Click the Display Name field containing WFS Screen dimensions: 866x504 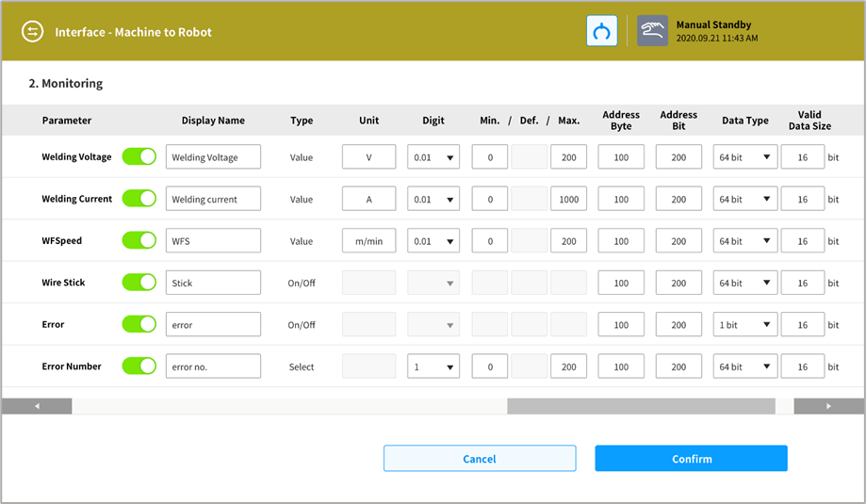213,241
